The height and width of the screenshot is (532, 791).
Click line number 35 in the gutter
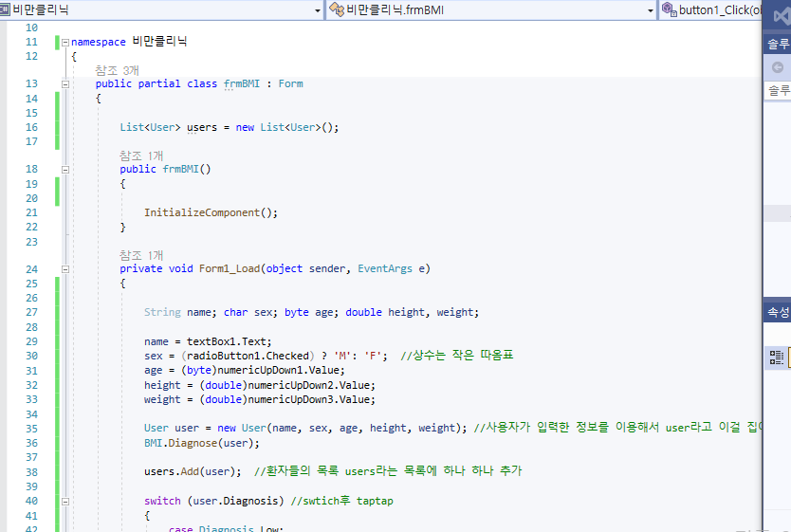(32, 429)
